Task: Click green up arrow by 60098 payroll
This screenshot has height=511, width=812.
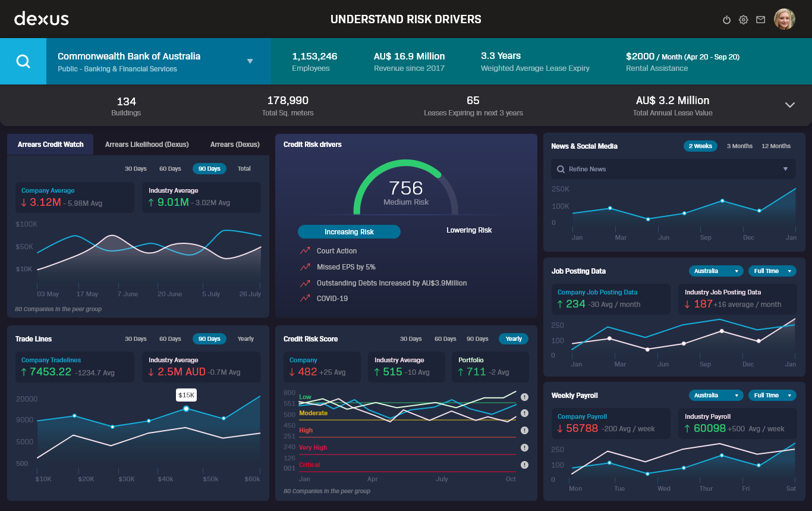Action: (x=687, y=428)
